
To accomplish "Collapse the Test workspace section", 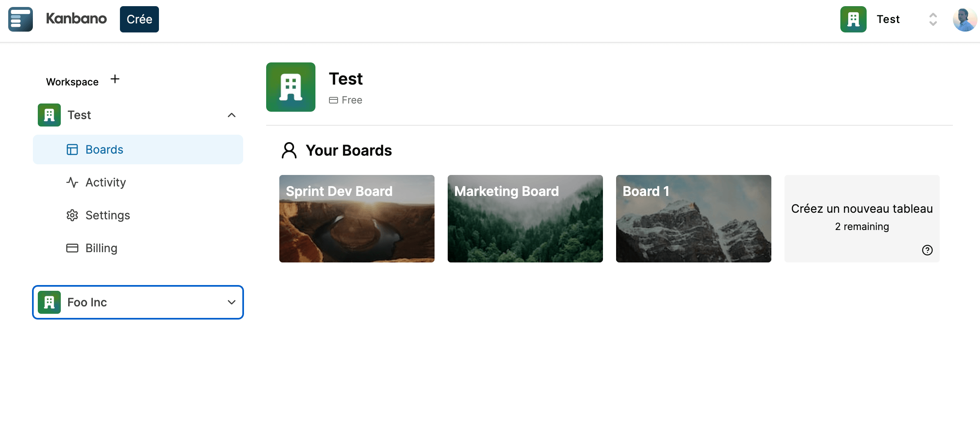I will tap(232, 115).
